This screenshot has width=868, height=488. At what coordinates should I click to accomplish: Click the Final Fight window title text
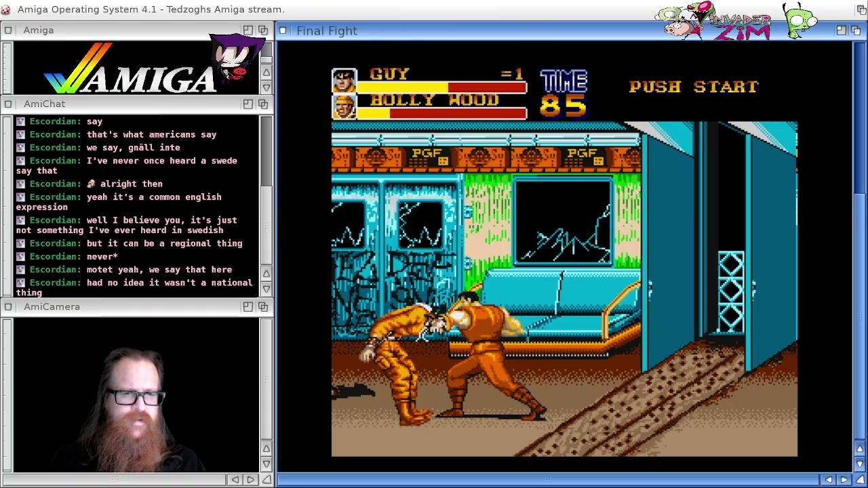[x=327, y=30]
